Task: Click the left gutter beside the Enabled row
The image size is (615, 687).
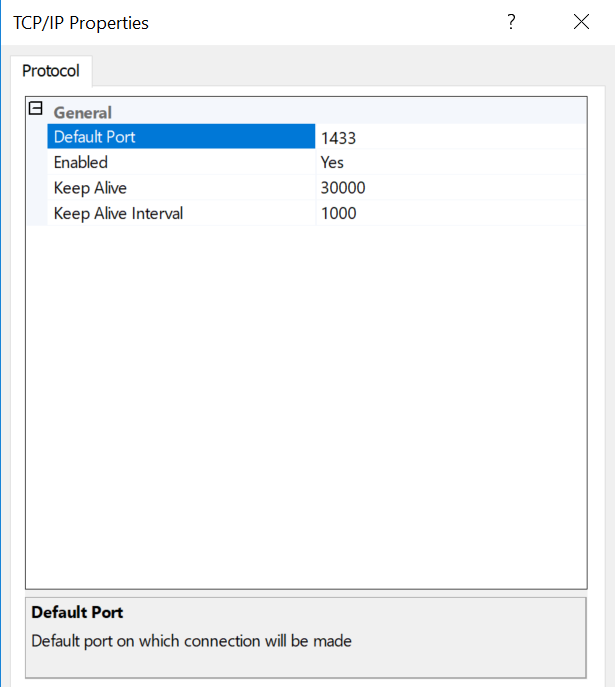Action: point(37,163)
